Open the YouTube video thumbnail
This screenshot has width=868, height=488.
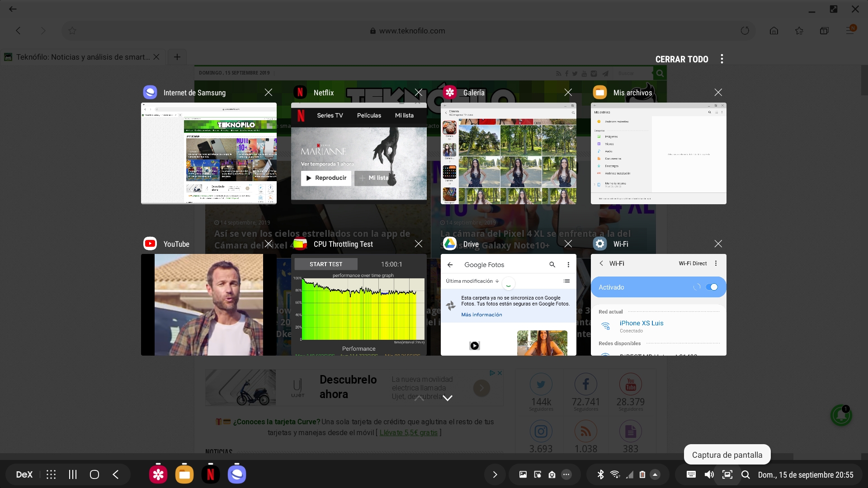(x=209, y=305)
